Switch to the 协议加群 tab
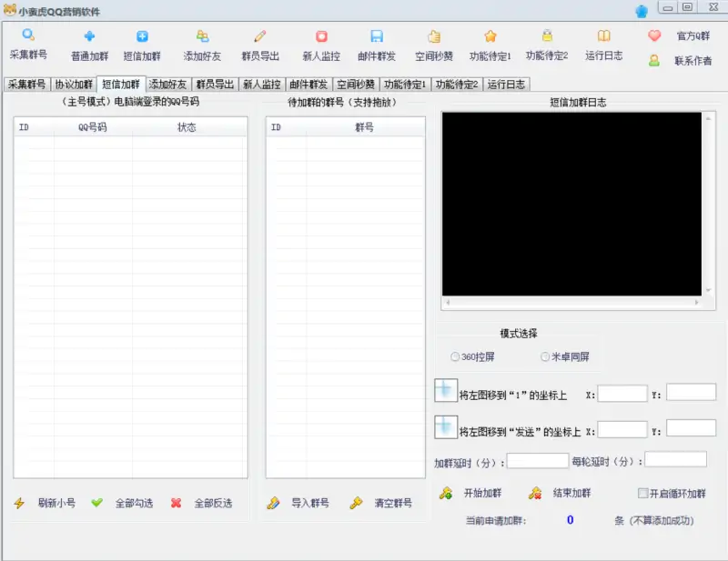Image resolution: width=728 pixels, height=561 pixels. (75, 83)
